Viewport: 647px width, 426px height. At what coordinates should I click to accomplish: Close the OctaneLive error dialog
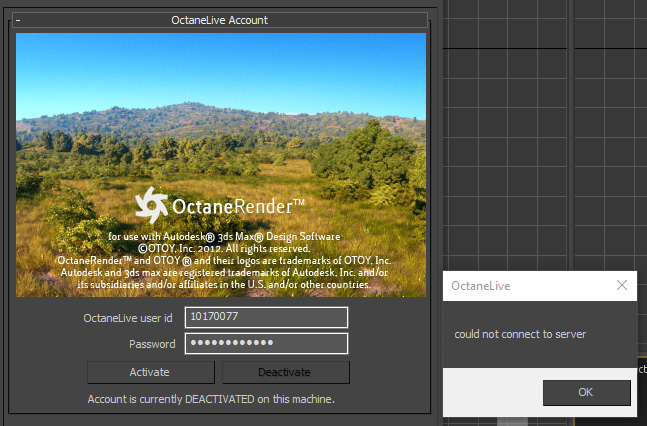click(x=622, y=285)
